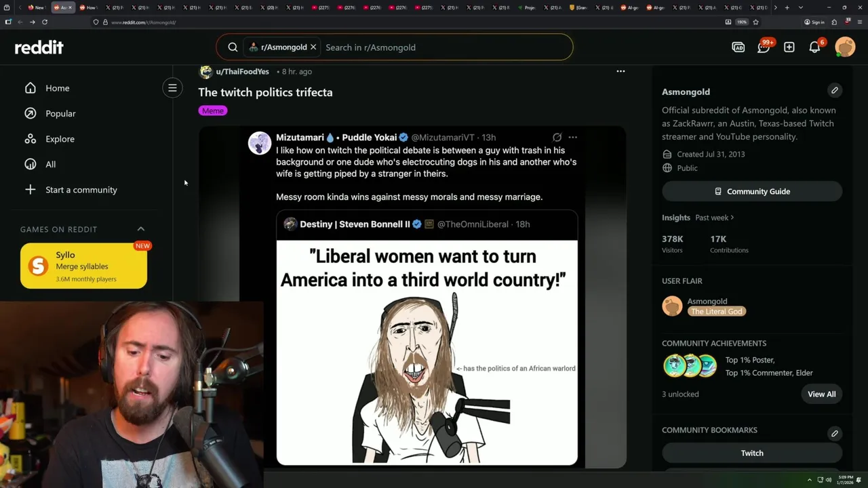868x488 pixels.
Task: Open a new browser tab plus
Action: point(787,7)
